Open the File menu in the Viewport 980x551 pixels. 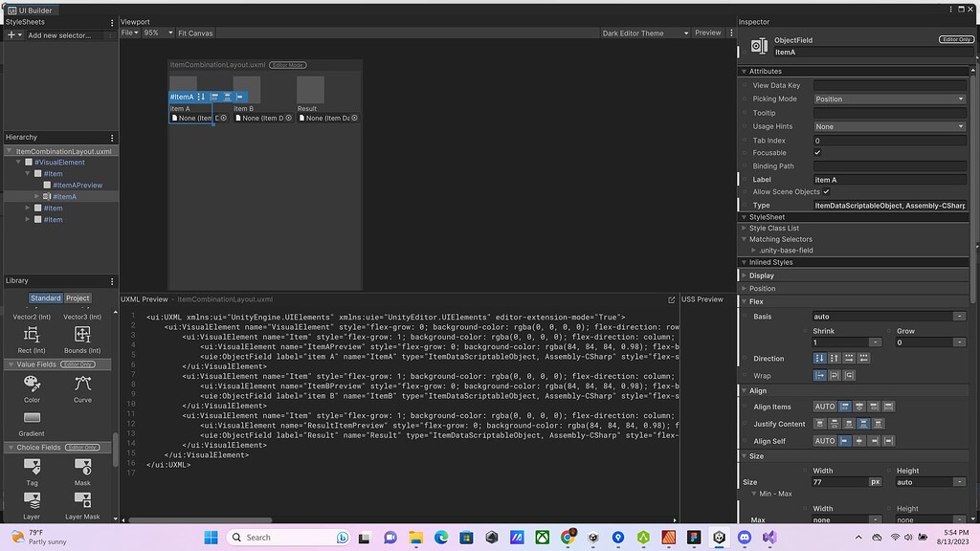130,32
